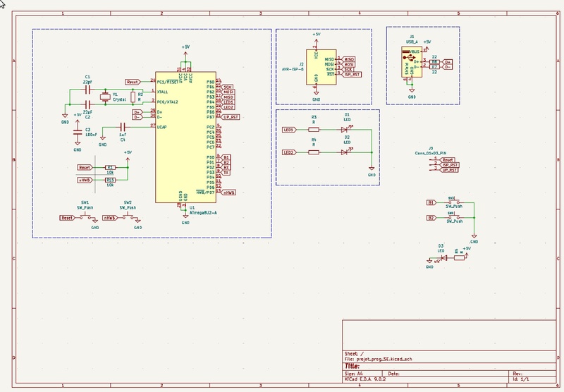Select capacitor C1 22pF symbol

(x=87, y=90)
